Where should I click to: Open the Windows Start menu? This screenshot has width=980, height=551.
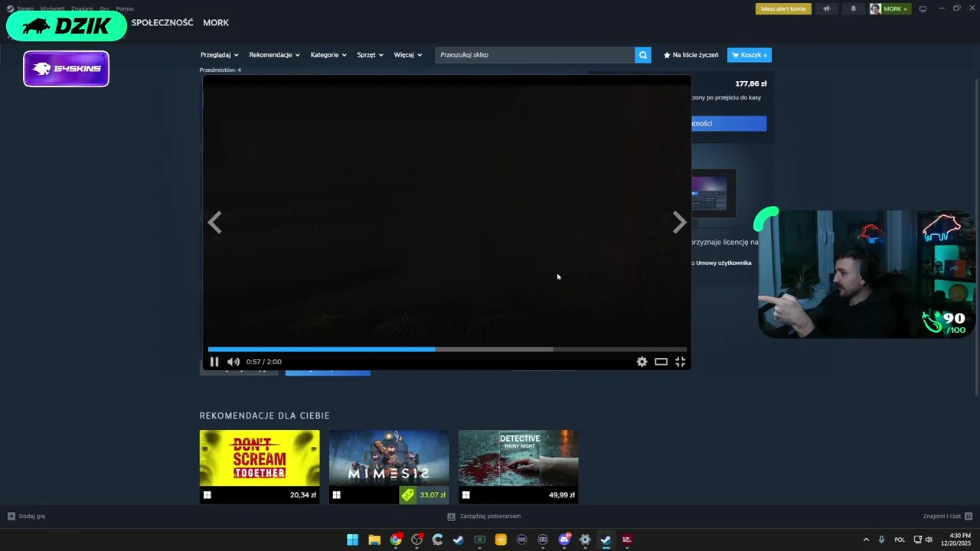point(352,540)
